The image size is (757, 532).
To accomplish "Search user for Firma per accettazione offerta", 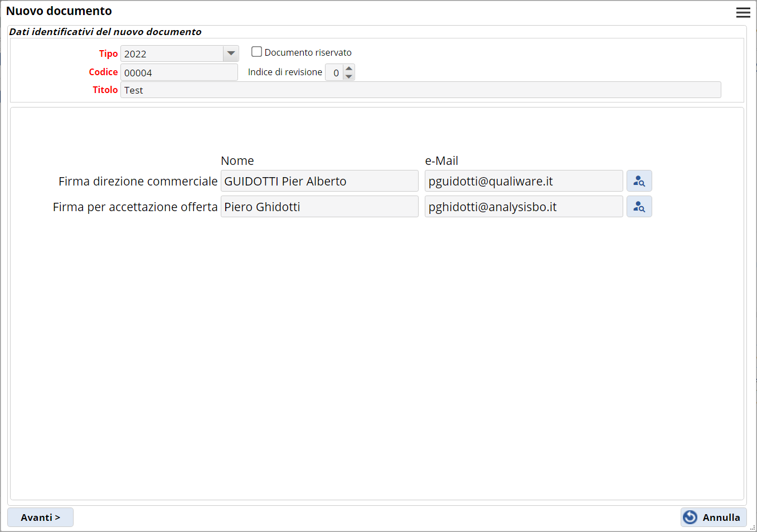I will (639, 207).
